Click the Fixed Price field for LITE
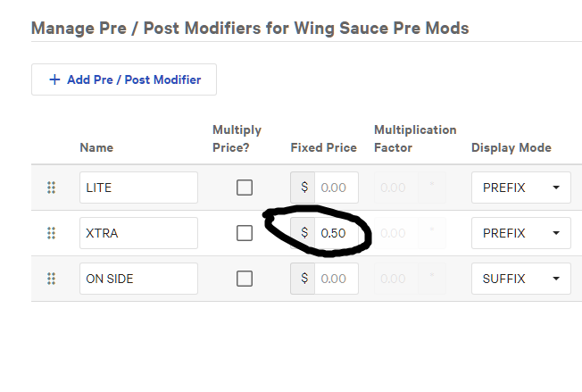 [x=336, y=188]
